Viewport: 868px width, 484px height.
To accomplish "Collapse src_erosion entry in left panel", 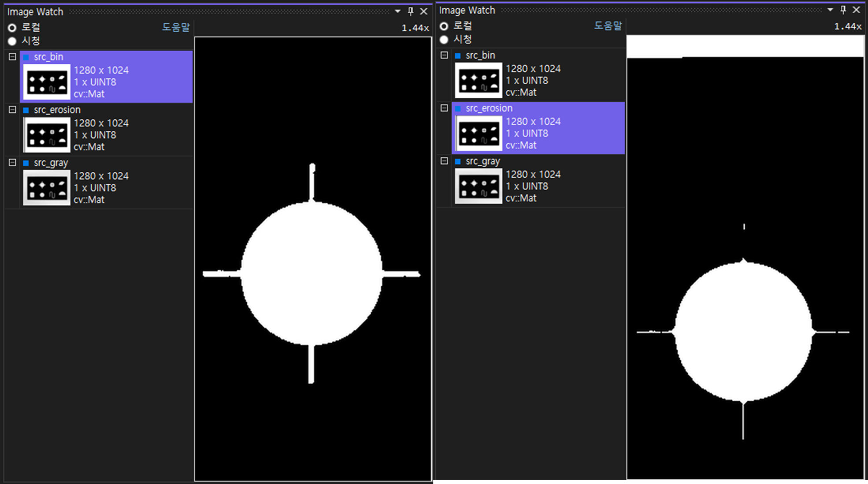I will (x=12, y=110).
